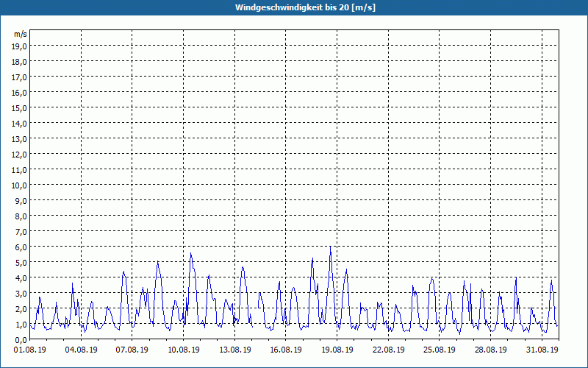Select the 9,0 y-axis label

[x=22, y=200]
